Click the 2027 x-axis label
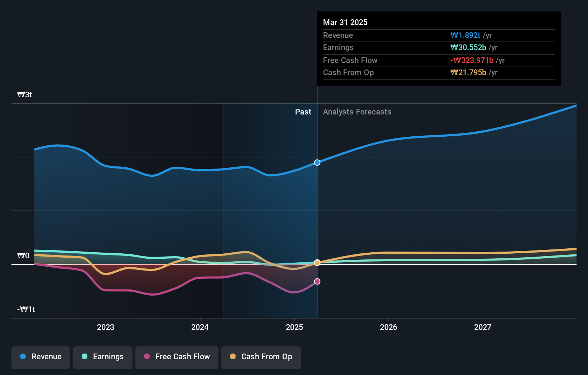The width and height of the screenshot is (588, 375). click(483, 327)
